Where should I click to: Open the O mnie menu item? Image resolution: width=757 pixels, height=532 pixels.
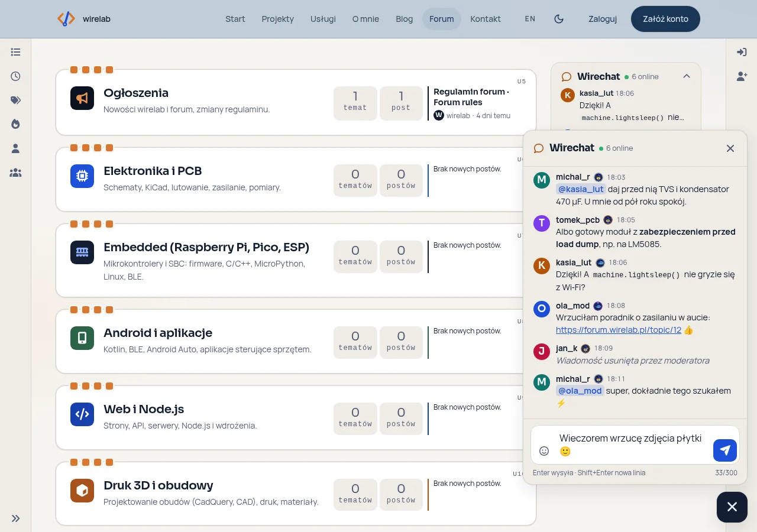(365, 19)
